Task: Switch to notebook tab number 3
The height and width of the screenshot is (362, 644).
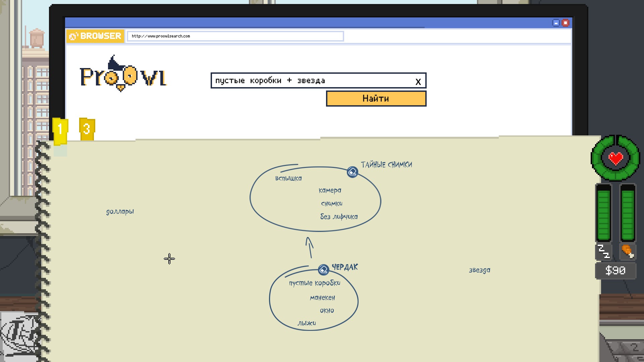Action: click(x=87, y=129)
